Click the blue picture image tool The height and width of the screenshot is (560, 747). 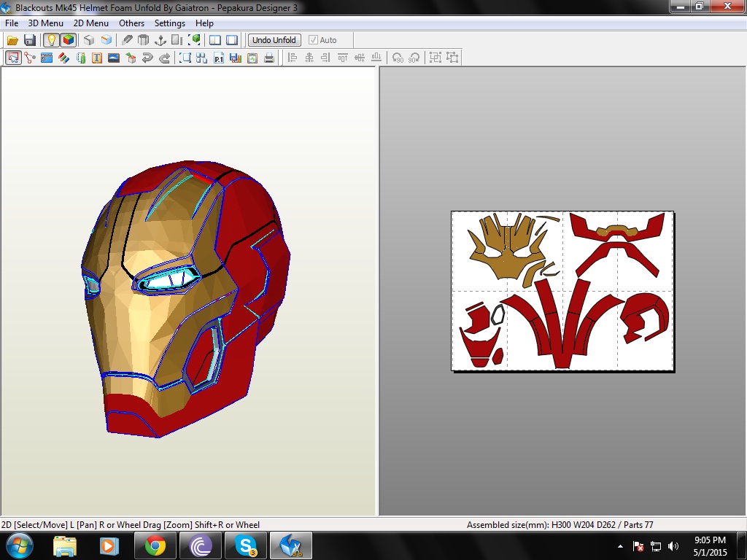tap(114, 58)
